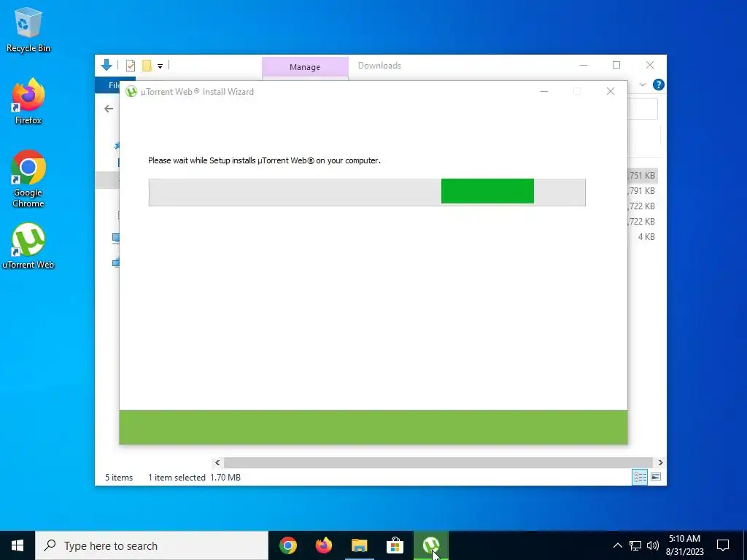Viewport: 747px width, 560px height.
Task: Click the Properties checkmark icon in Explorer toolbar
Action: pos(130,66)
